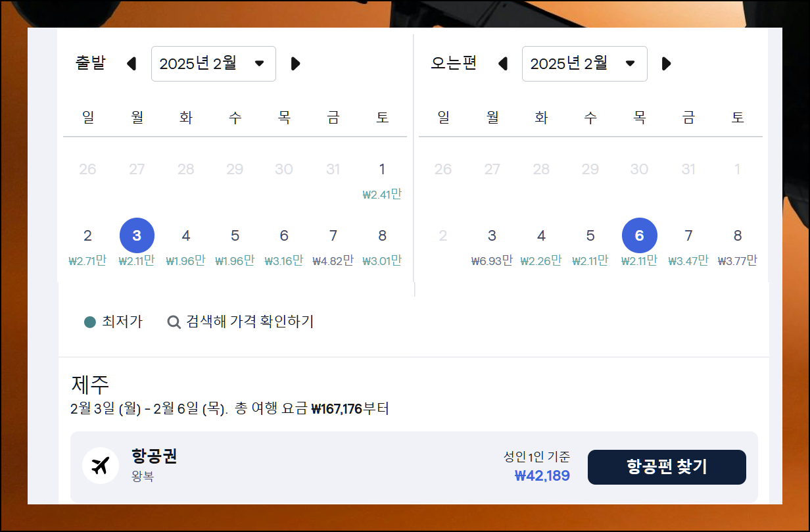Open the 오는편 month dropdown 2025년 2월
810x532 pixels.
tap(584, 64)
